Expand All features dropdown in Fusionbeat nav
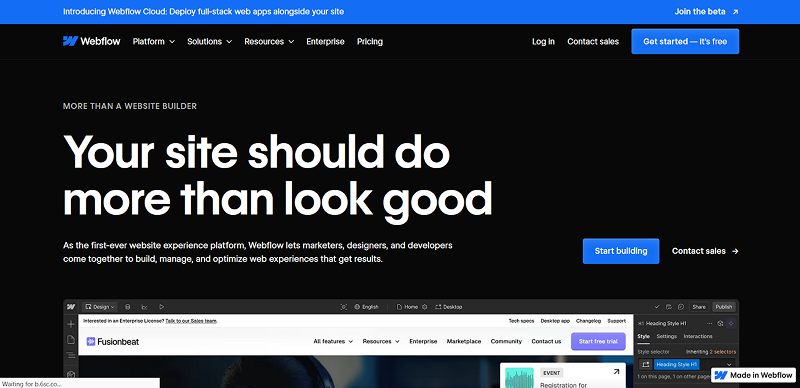This screenshot has width=800, height=388. click(333, 342)
